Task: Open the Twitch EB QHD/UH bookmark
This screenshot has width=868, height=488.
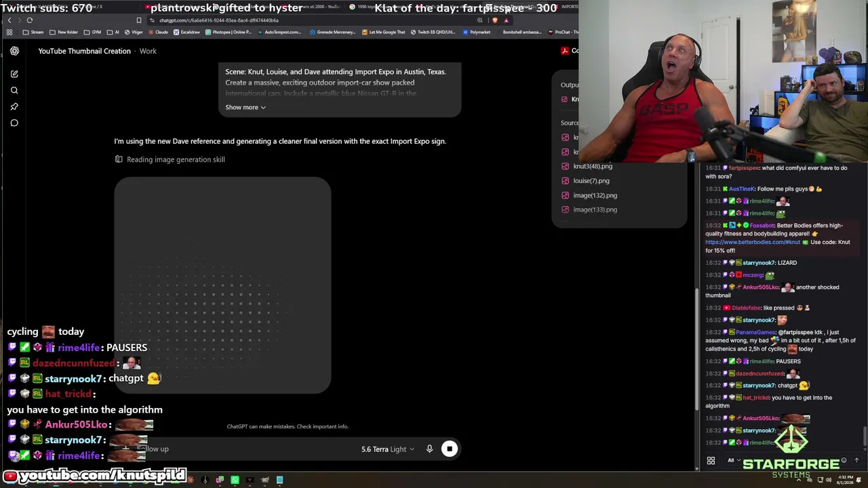Action: (x=432, y=32)
